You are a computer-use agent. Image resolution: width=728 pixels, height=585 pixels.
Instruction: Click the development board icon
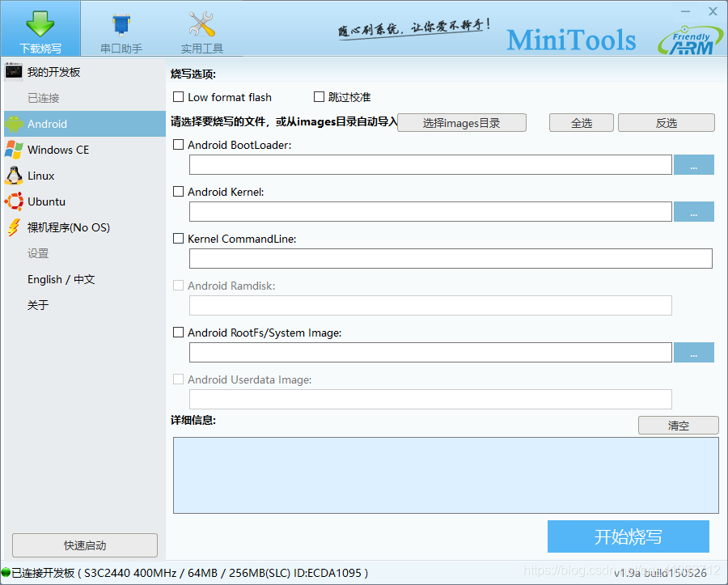tap(14, 71)
